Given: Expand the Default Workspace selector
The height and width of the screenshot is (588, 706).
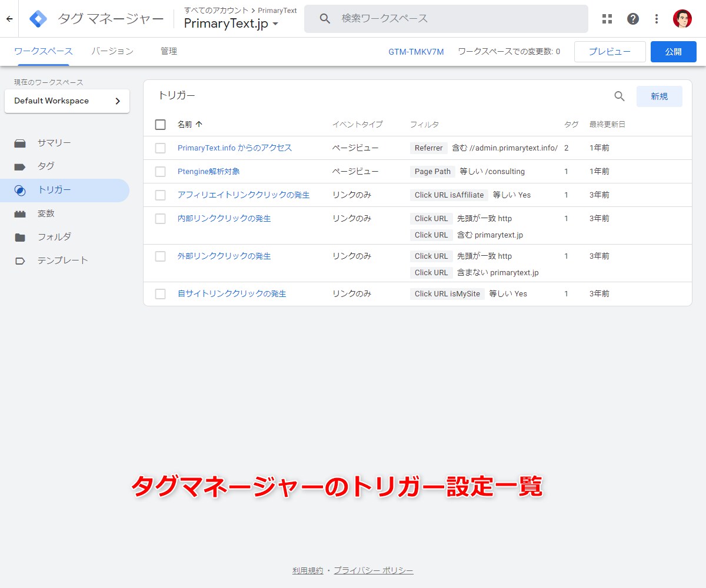Looking at the screenshot, I should tap(67, 101).
